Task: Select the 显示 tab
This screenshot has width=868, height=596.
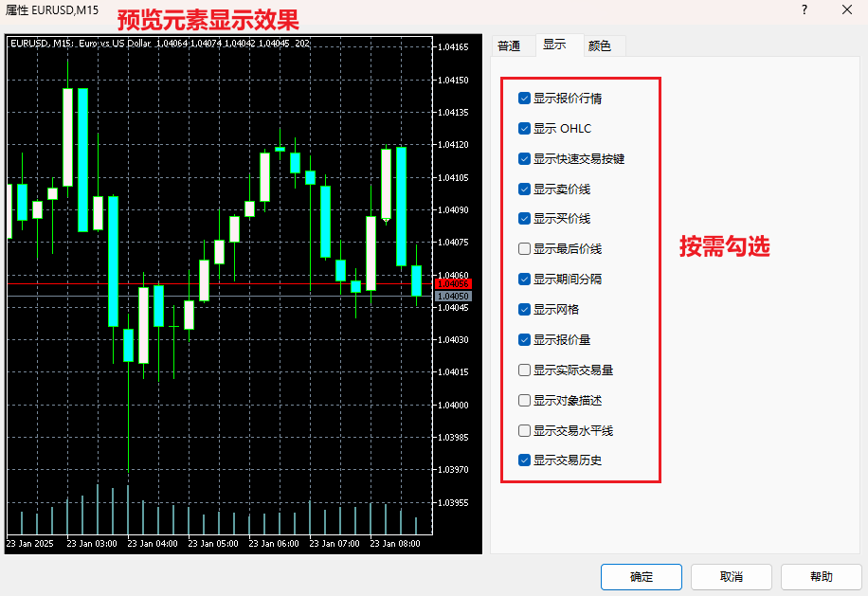Action: (555, 45)
